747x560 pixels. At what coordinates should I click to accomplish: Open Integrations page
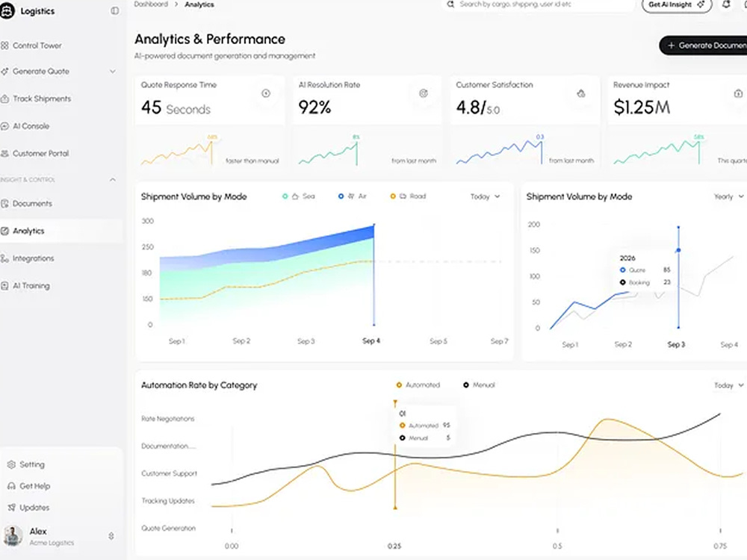coord(34,258)
